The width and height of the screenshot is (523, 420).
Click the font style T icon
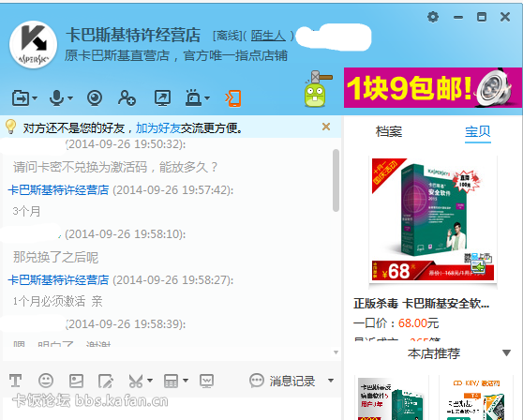[15, 381]
